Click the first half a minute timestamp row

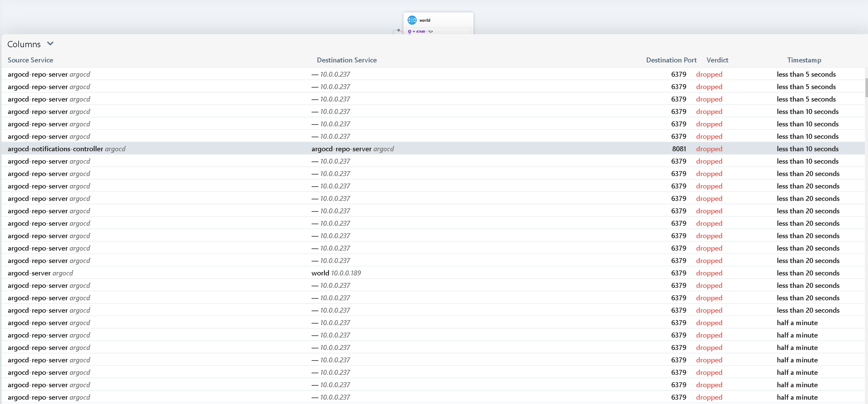coord(797,323)
